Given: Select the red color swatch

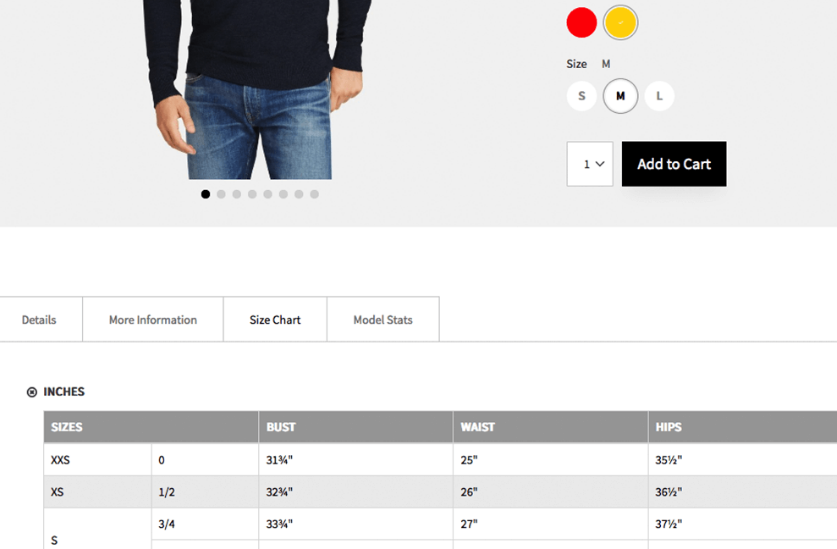Looking at the screenshot, I should click(581, 22).
